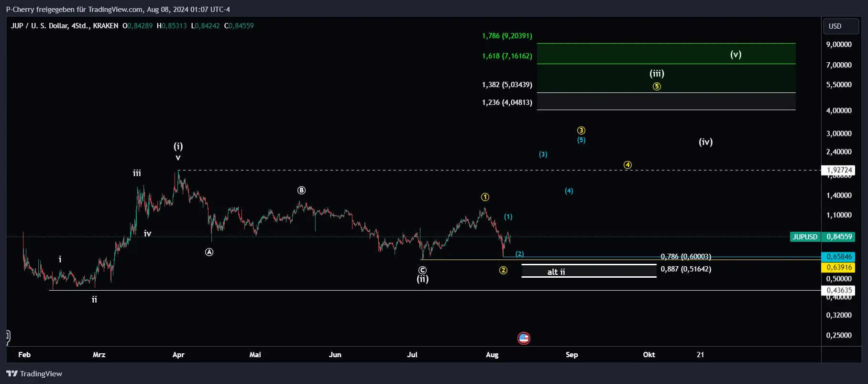Click the green JUPUSD symbol tag
The width and height of the screenshot is (868, 384).
click(805, 237)
